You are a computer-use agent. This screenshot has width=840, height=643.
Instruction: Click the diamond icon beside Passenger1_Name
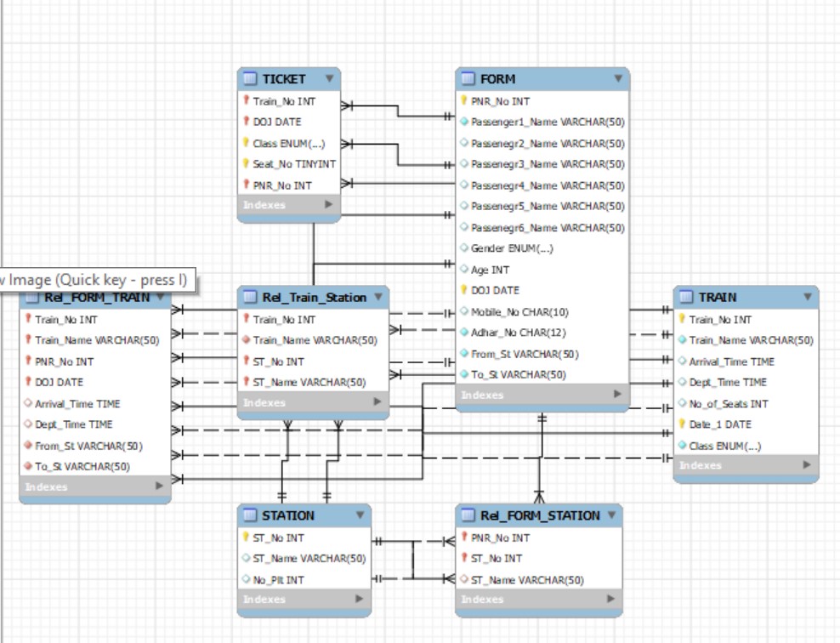[x=464, y=122]
